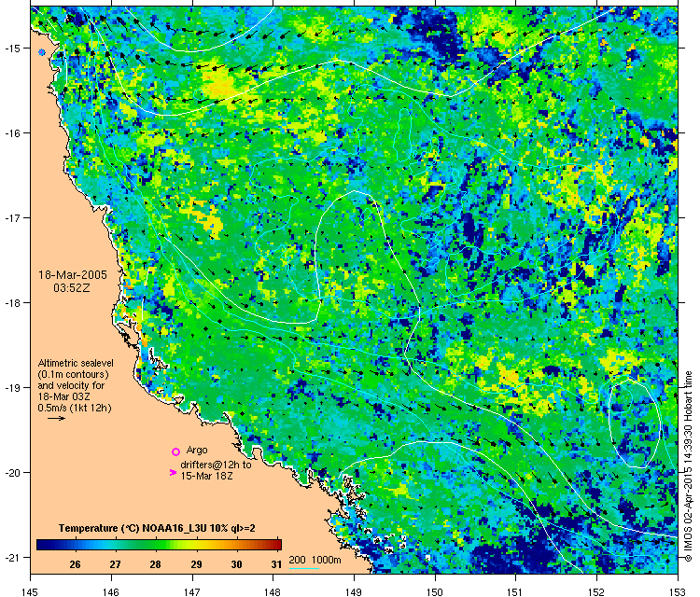Click the 'Altimetric sealevel' text line
Viewport: 700px width, 597px height.
pos(76,363)
